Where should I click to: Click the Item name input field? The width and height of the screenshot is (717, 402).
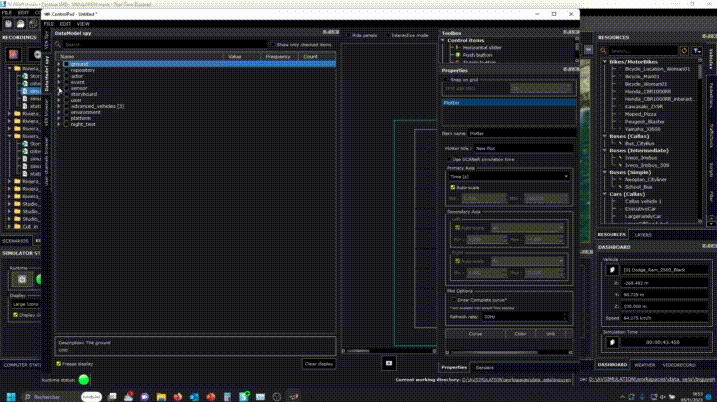pyautogui.click(x=521, y=134)
